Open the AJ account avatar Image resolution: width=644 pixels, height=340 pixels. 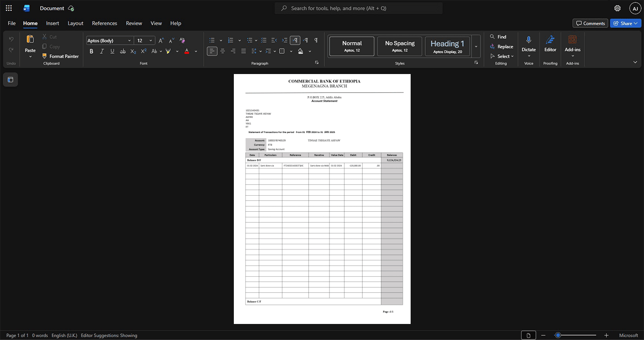(x=635, y=8)
